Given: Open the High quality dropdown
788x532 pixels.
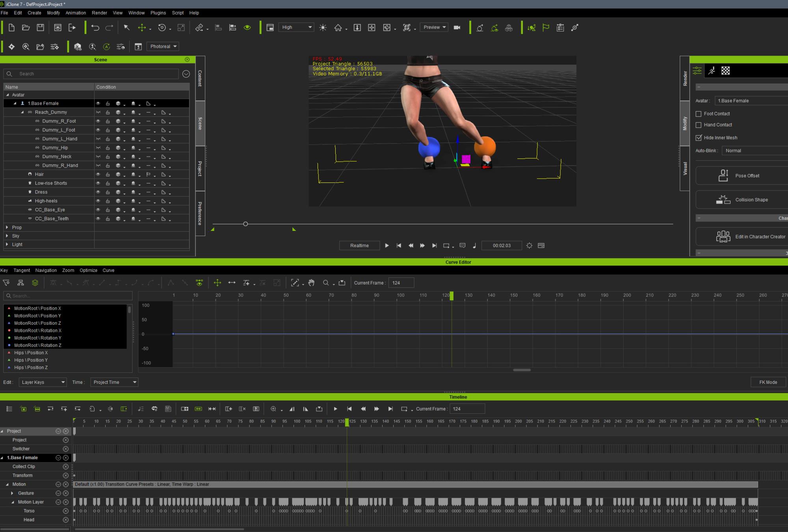Looking at the screenshot, I should click(296, 27).
